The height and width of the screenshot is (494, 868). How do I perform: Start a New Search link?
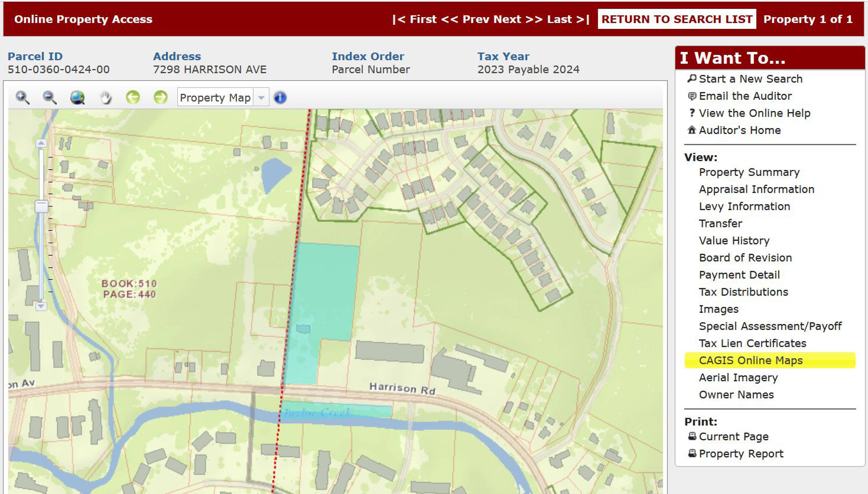pyautogui.click(x=751, y=79)
